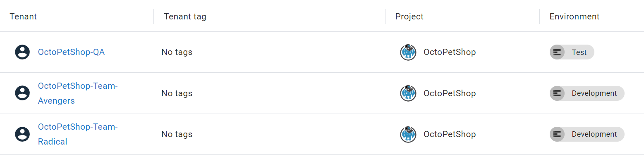Viewport: 644px width, 159px height.
Task: Click the OctoPetShop-Team-Avengers tenant avatar icon
Action: pyautogui.click(x=22, y=93)
